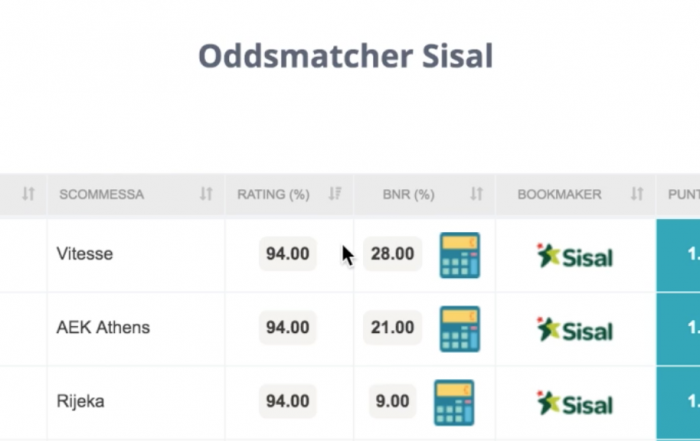Sort table by BNR (%) arrows
Screen dimensions: 700x441
(476, 194)
